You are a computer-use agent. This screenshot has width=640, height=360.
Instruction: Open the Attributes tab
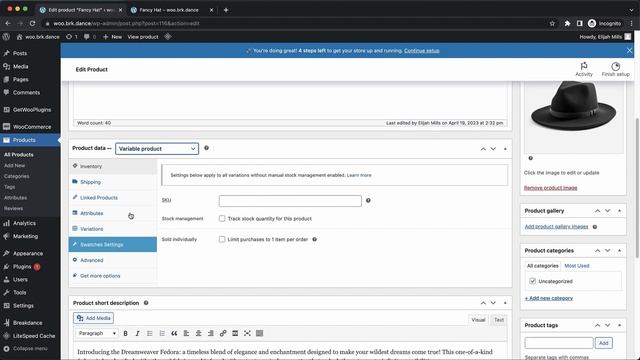coord(113,213)
